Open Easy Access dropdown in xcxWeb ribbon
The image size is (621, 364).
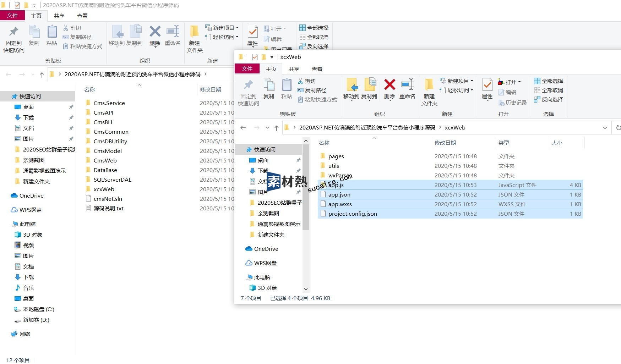click(457, 90)
